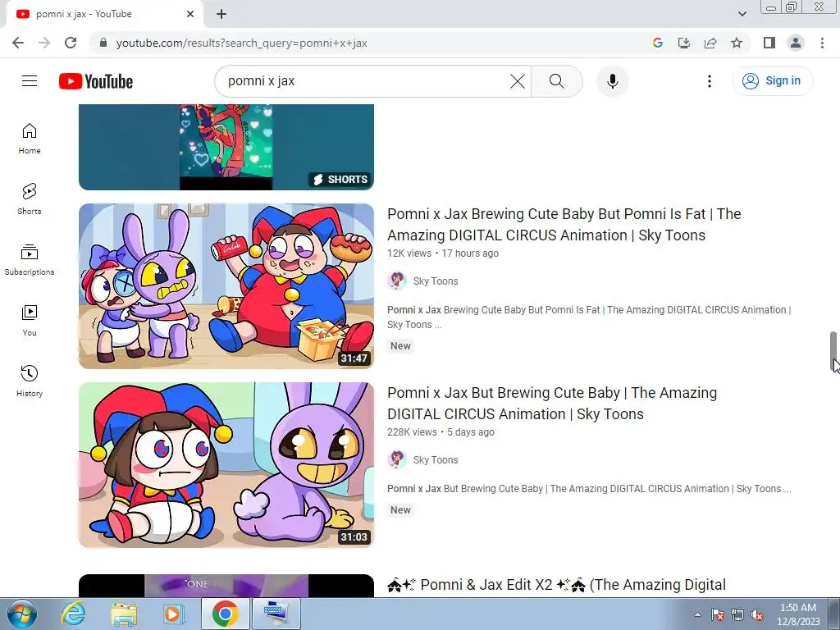Open Pomni & Jax Edit X2 video title
This screenshot has height=630, width=840.
[x=557, y=585]
